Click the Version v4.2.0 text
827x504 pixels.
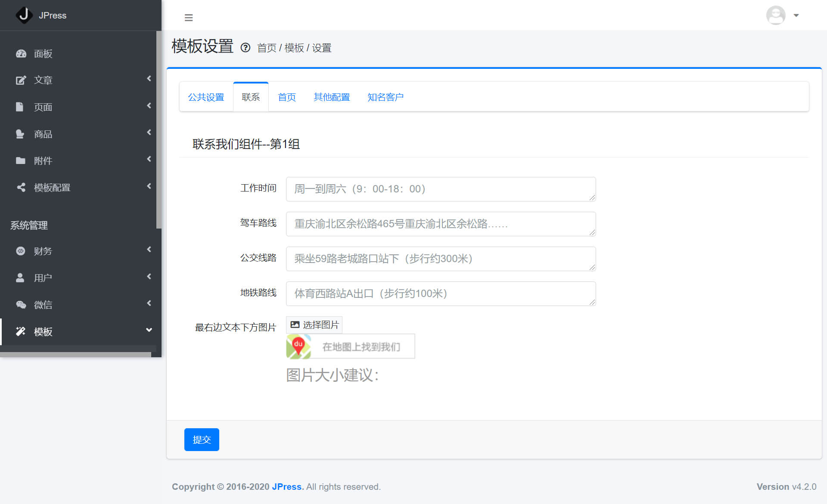787,487
